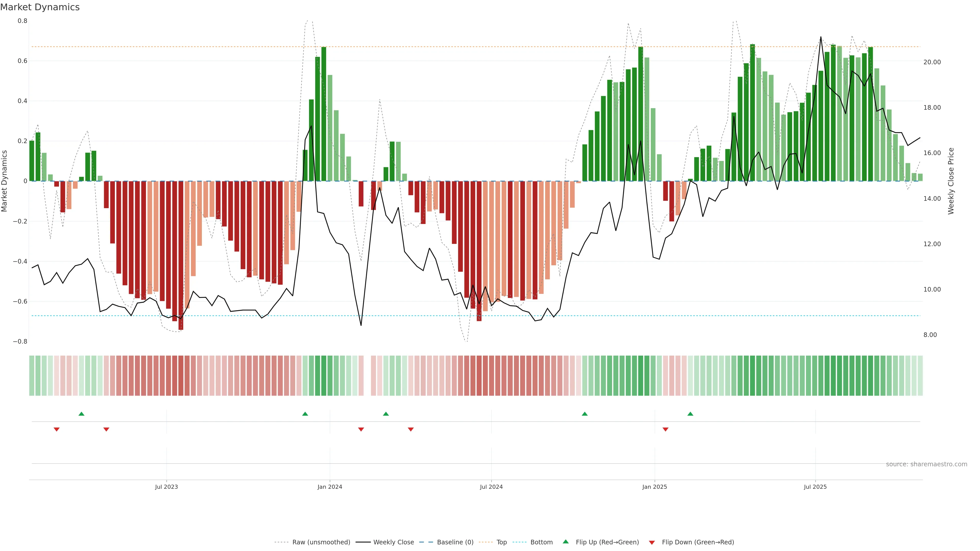Click the red Flip Down triangle in the legend
This screenshot has width=980, height=551.
(652, 543)
